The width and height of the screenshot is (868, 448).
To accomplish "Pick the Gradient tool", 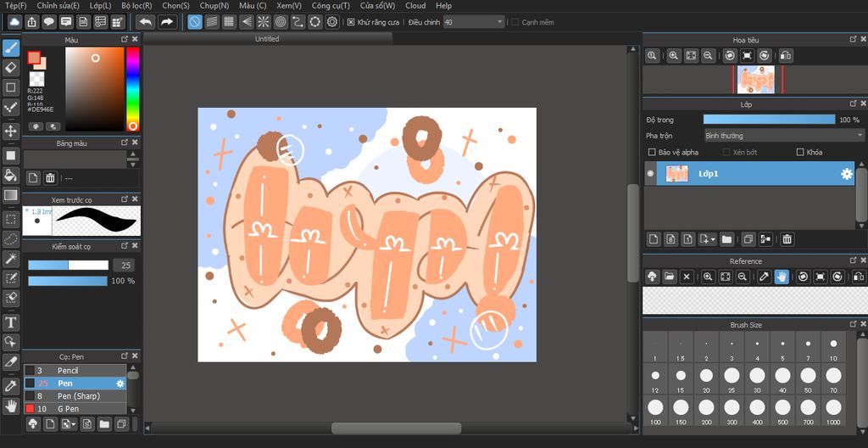I will (x=11, y=195).
